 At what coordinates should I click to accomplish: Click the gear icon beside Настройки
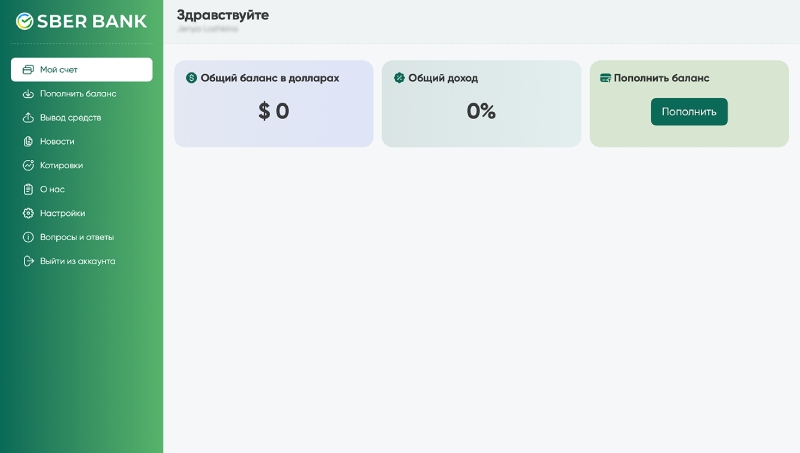tap(28, 213)
